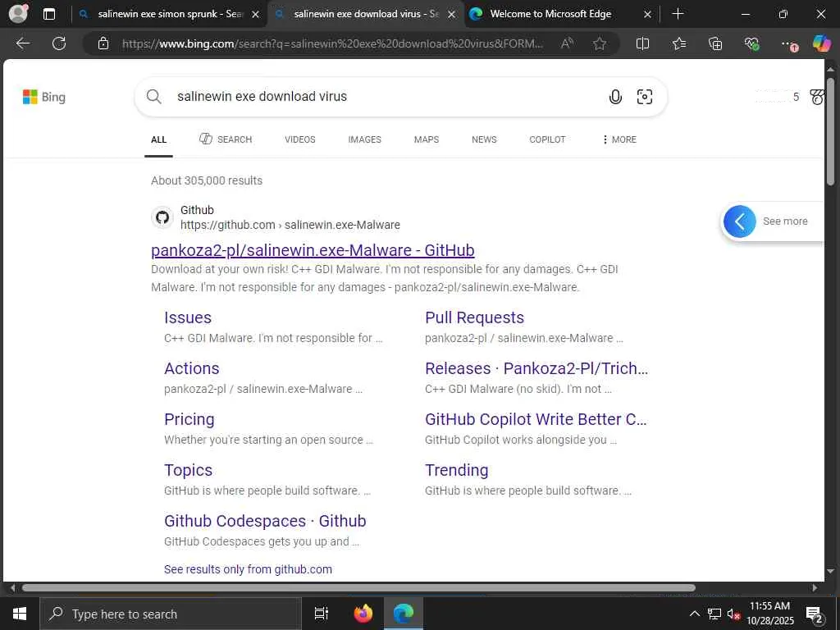
Task: Click 'See results only from github.com'
Action: [x=248, y=569]
